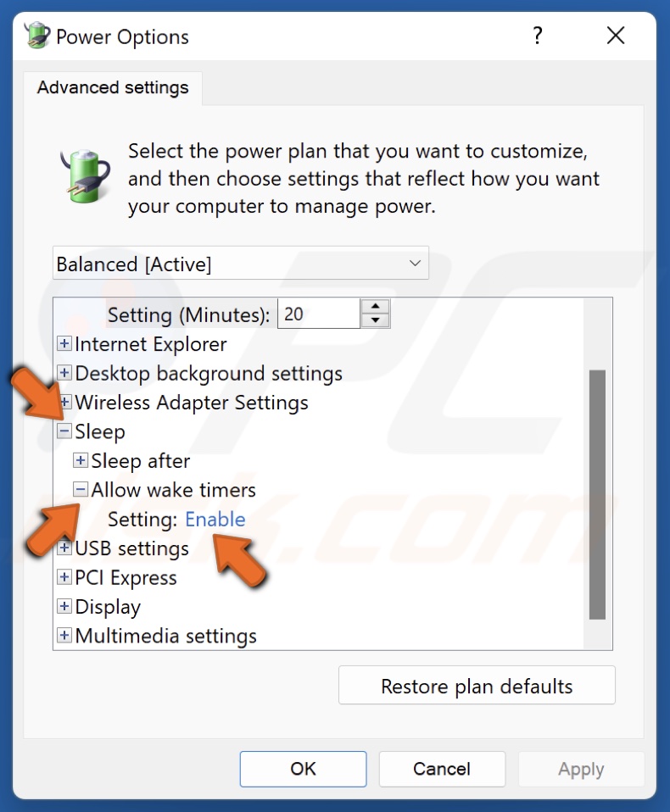
Task: Expand USB settings
Action: click(64, 548)
